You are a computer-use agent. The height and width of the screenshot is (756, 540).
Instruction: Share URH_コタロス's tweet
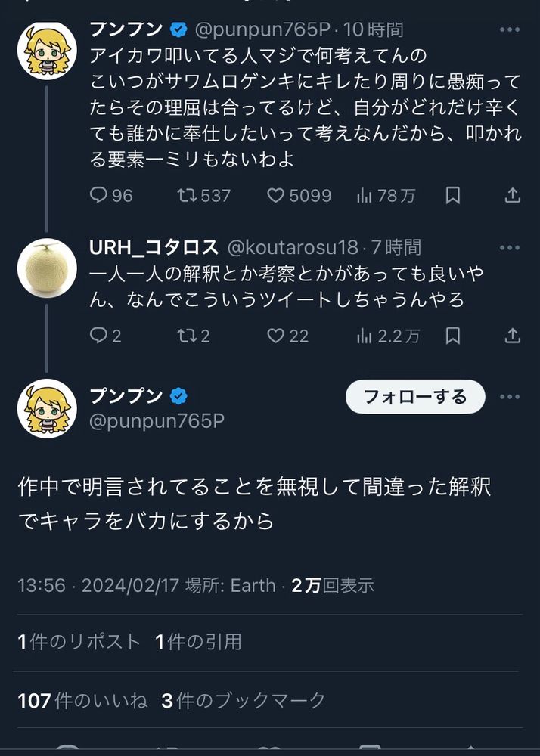[x=512, y=336]
